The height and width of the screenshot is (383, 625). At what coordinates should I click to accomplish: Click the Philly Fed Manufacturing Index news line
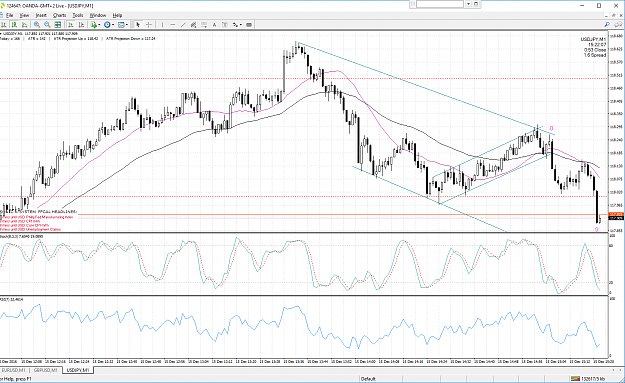click(37, 218)
